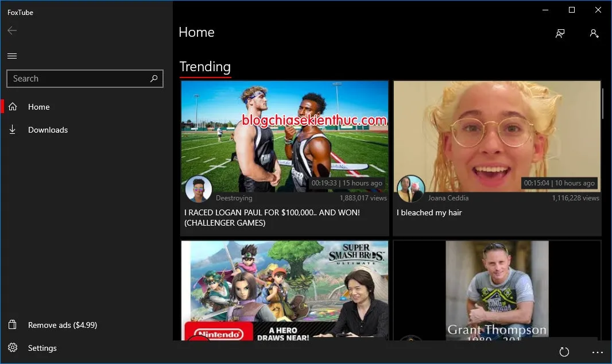Click the Home house icon

coord(13,107)
